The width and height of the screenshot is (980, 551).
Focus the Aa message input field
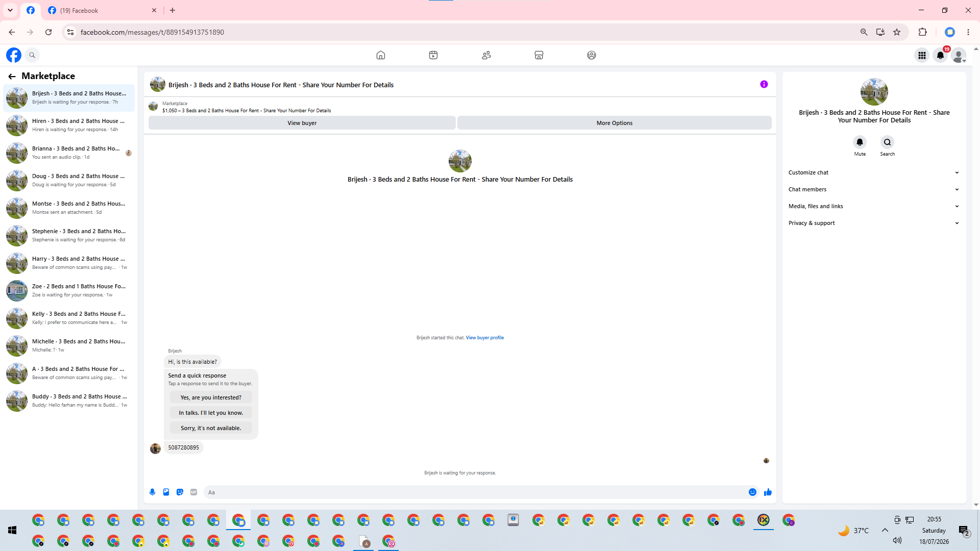(475, 492)
